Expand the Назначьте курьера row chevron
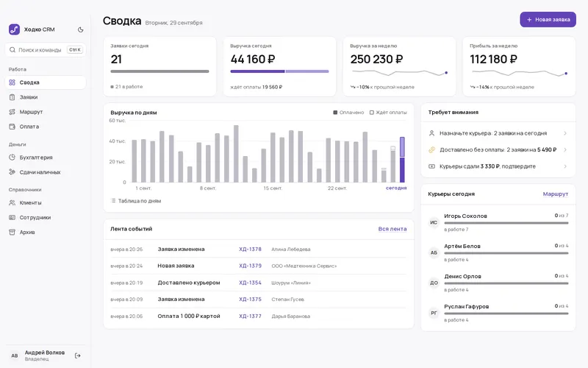The image size is (588, 368). click(565, 133)
